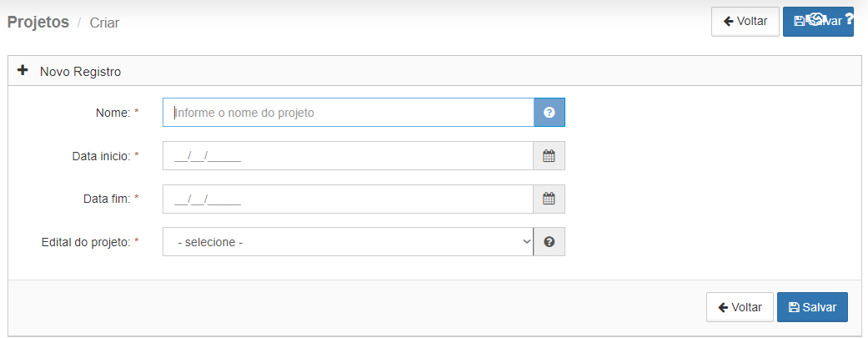Open the calendar picker for Data inicio
Screen dimensions: 868x338
[549, 156]
